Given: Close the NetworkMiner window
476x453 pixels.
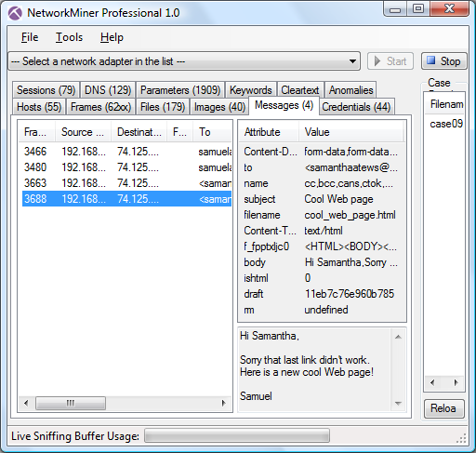Looking at the screenshot, I should click(x=449, y=9).
